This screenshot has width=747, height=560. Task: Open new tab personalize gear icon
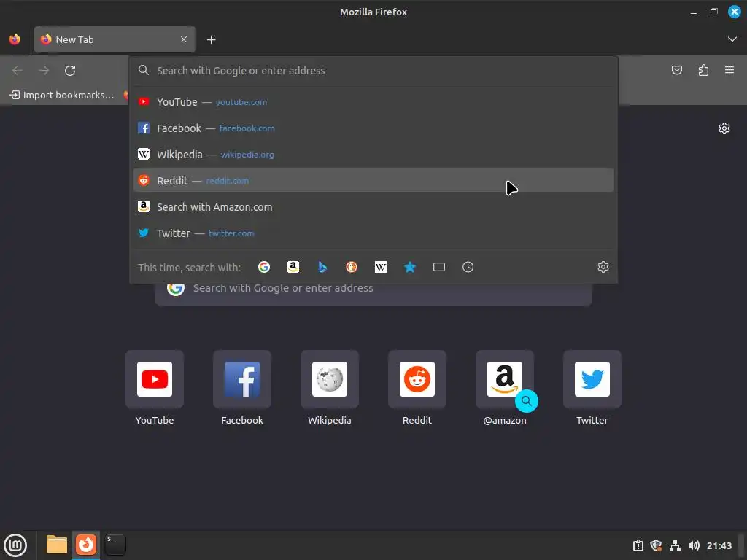(x=724, y=128)
